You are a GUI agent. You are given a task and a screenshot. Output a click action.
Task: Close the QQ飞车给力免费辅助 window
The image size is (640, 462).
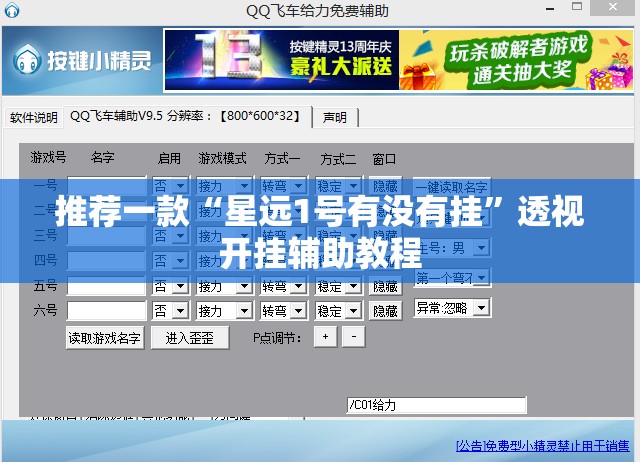[613, 7]
